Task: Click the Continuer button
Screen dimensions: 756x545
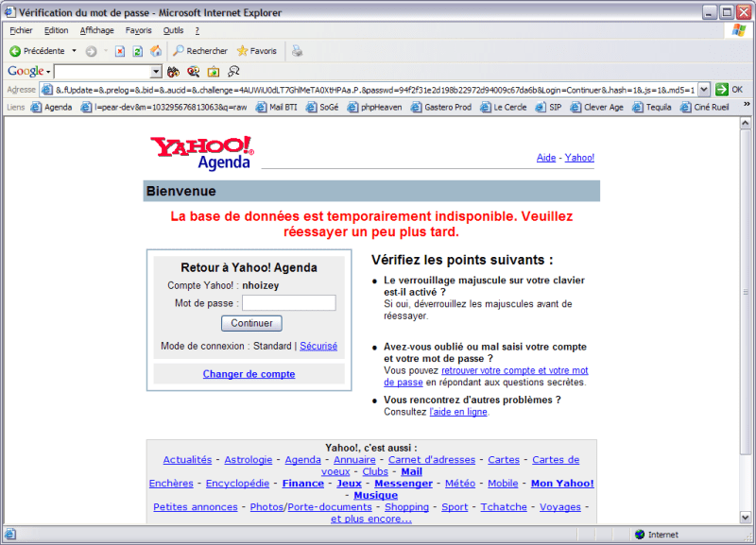Action: pyautogui.click(x=251, y=323)
